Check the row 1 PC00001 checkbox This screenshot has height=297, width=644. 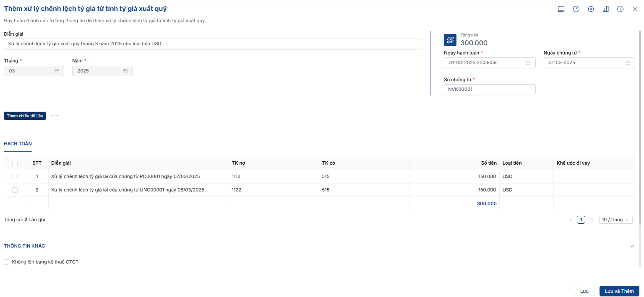click(x=15, y=177)
